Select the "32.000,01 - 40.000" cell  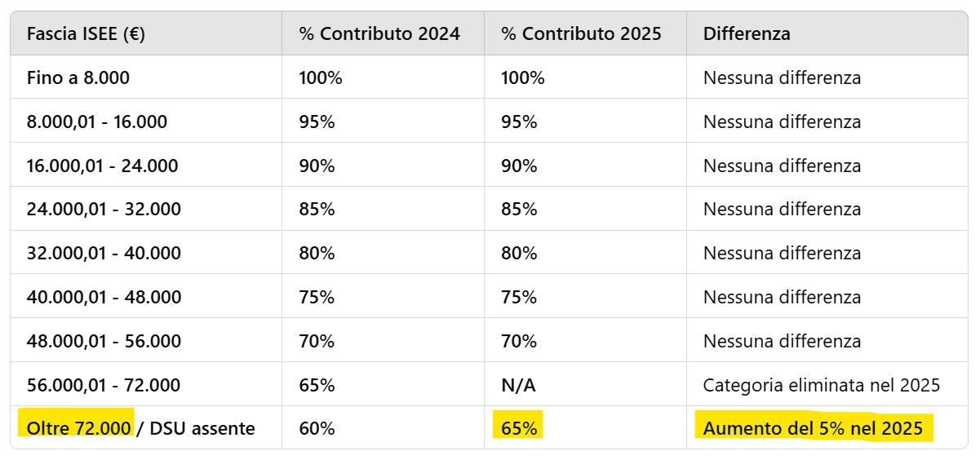[x=104, y=254]
